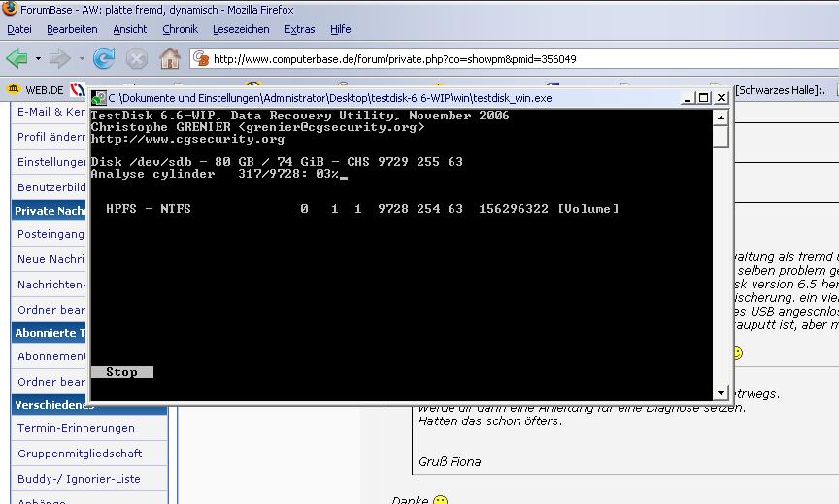Click the WEB.DE bookmark icon
This screenshot has height=504, width=839.
(x=14, y=89)
